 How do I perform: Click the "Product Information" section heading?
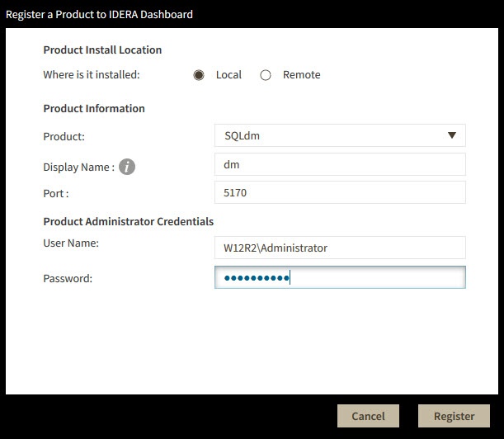[94, 109]
